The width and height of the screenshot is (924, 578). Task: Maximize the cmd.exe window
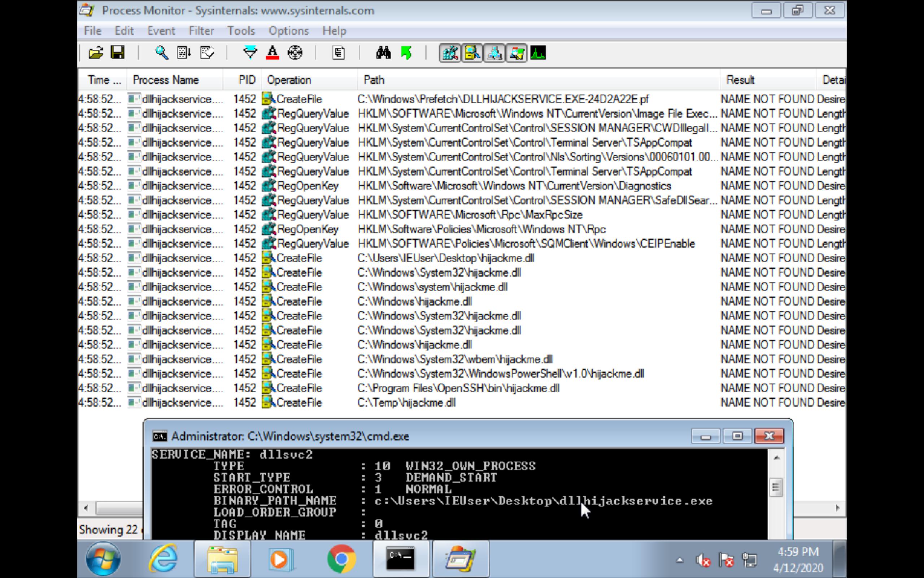pyautogui.click(x=737, y=436)
